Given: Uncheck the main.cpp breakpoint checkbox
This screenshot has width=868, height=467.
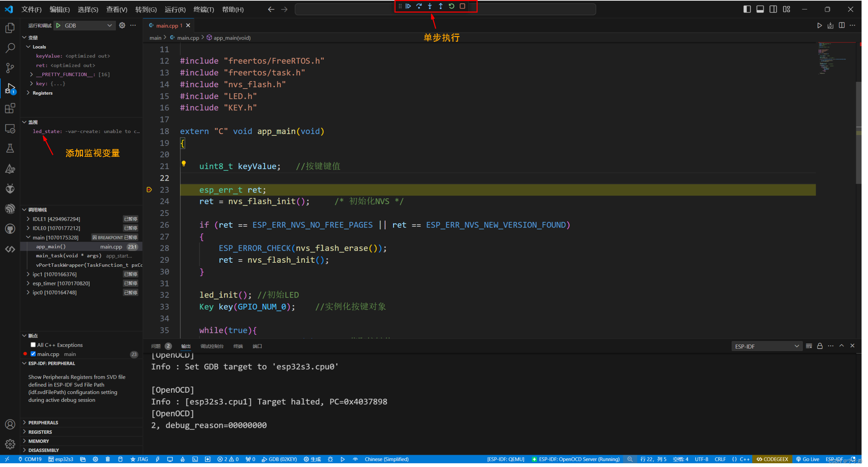Looking at the screenshot, I should pyautogui.click(x=33, y=354).
